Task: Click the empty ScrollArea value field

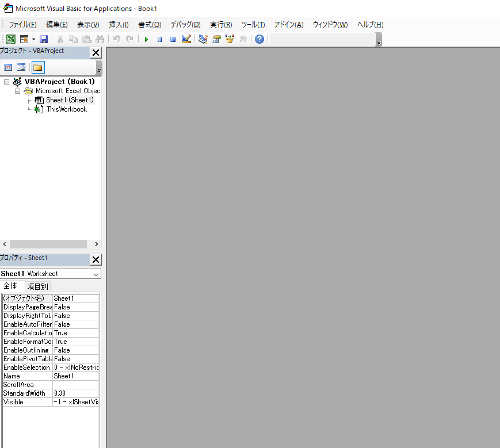Action: (75, 385)
